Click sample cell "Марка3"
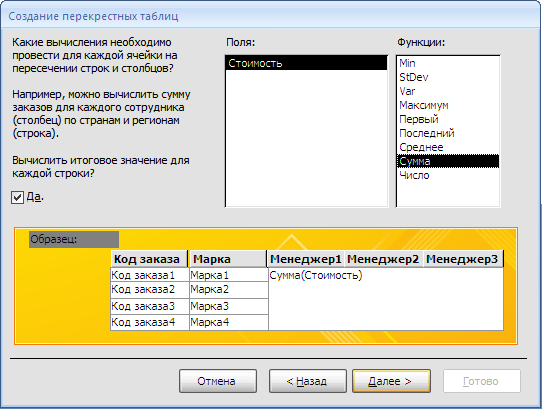 [x=229, y=306]
